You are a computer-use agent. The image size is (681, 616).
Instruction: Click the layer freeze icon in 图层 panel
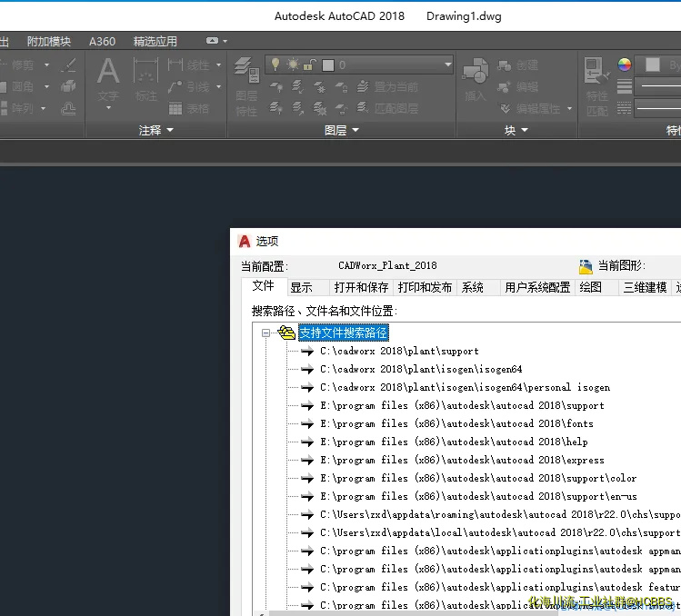320,87
